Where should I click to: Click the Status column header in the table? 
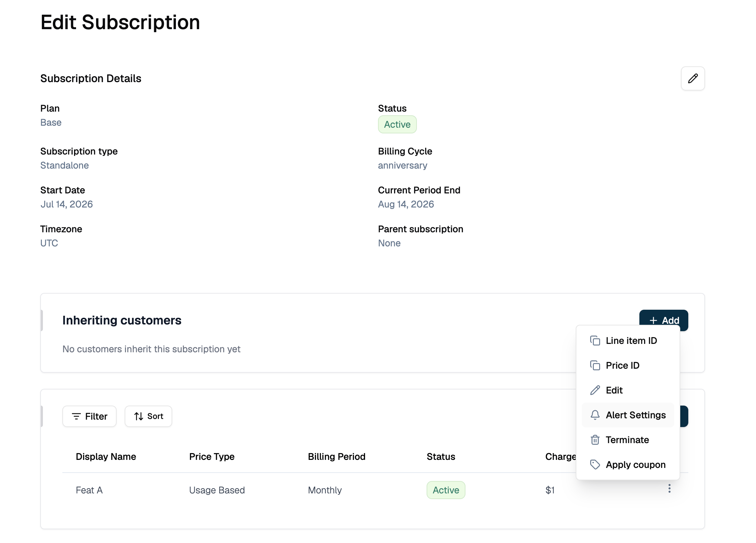(x=441, y=457)
